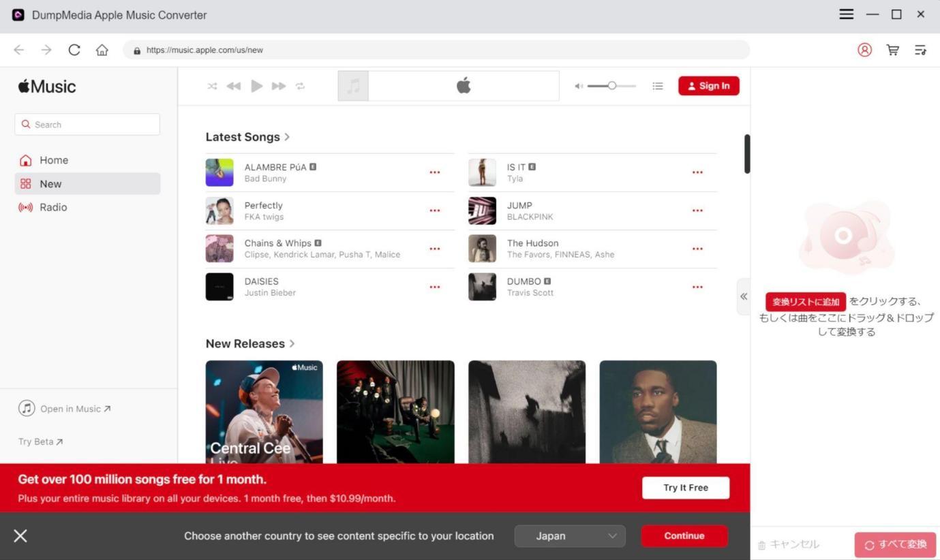Click the DumpMedia app logo icon
Image resolution: width=940 pixels, height=560 pixels.
pos(18,14)
